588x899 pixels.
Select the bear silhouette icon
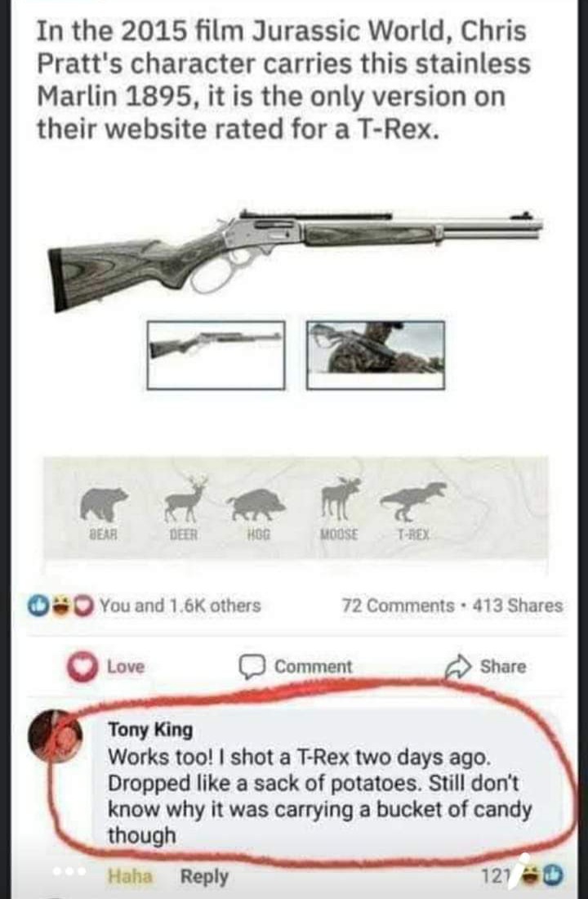click(x=104, y=503)
